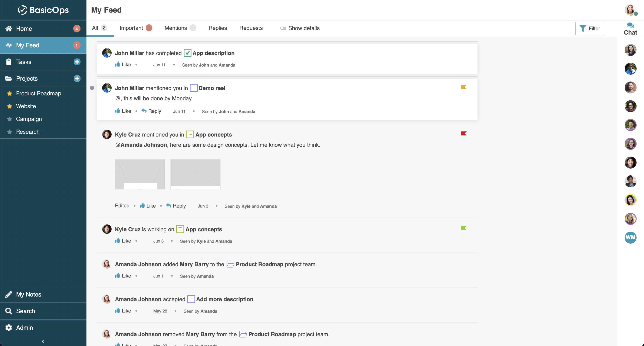
Task: Click the plus icon next to Projects
Action: [77, 78]
